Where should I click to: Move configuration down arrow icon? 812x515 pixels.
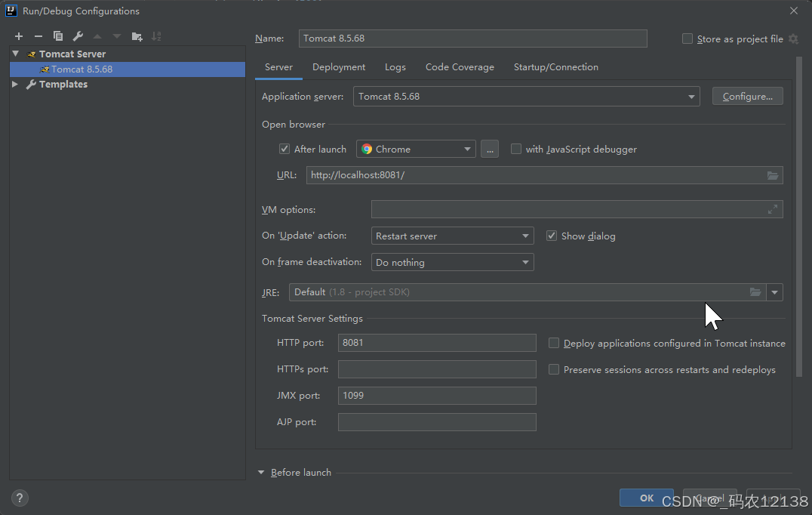pyautogui.click(x=117, y=36)
